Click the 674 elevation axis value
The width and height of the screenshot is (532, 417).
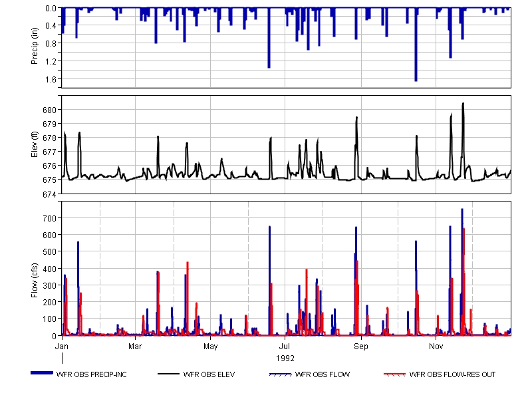coord(49,194)
